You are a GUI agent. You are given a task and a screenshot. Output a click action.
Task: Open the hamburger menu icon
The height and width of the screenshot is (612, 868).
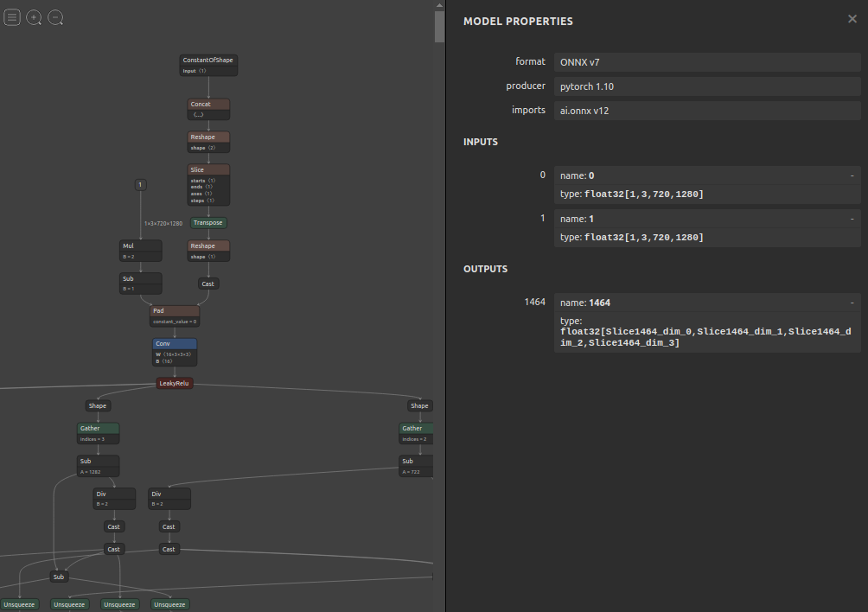click(12, 17)
